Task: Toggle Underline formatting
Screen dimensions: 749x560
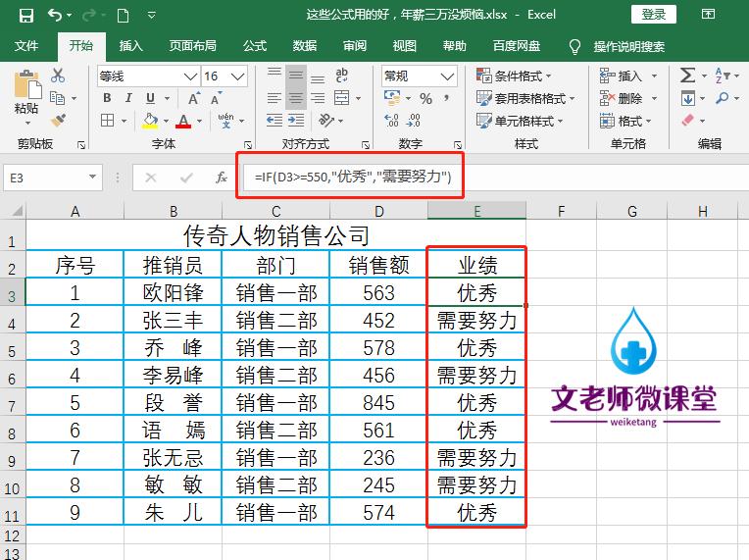Action: click(150, 98)
